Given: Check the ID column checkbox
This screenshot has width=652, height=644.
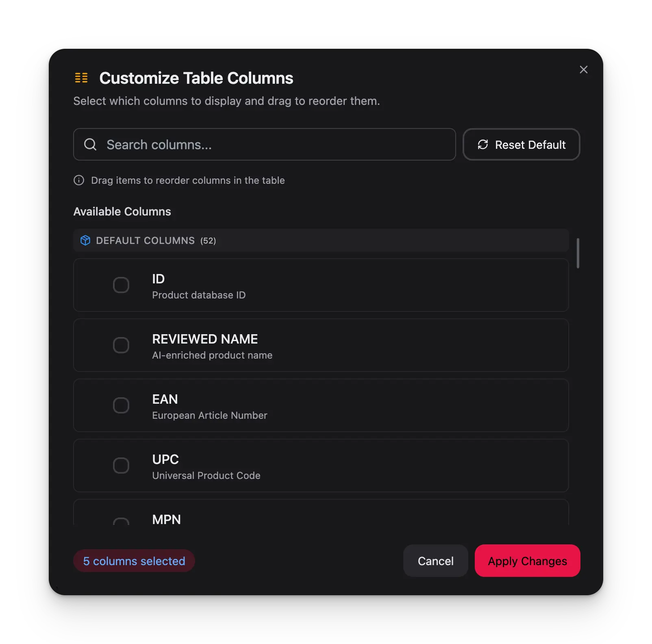Looking at the screenshot, I should click(121, 285).
